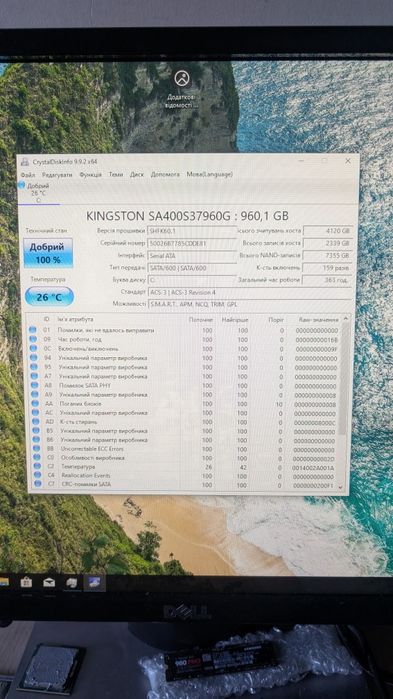
Task: Click the blue status icon for attribute 94
Action: [x=33, y=358]
